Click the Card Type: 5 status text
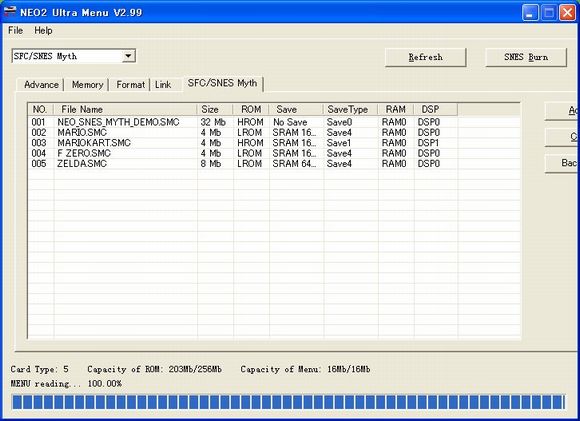580x421 pixels. (40, 369)
